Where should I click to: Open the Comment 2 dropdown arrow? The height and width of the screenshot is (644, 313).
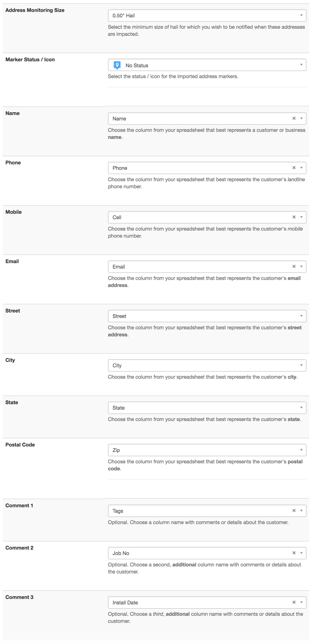(x=301, y=553)
